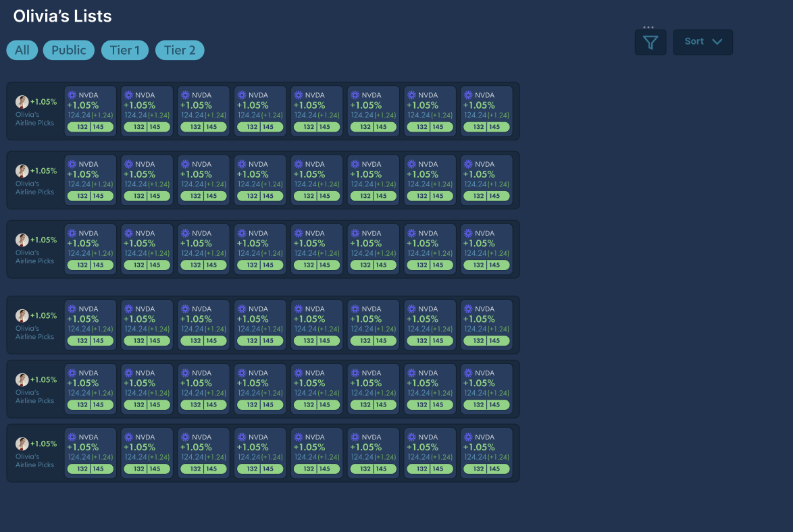The height and width of the screenshot is (532, 793).
Task: Toggle the Public filter pill
Action: tap(68, 50)
